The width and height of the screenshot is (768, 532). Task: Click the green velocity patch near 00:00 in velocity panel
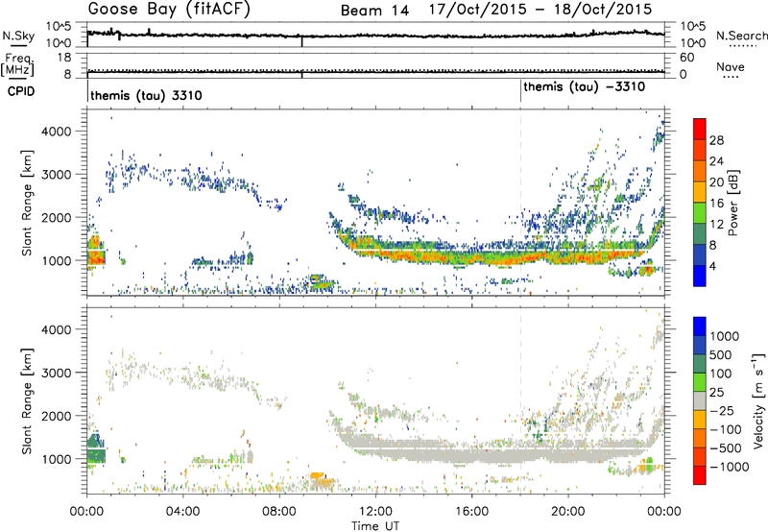click(x=96, y=448)
